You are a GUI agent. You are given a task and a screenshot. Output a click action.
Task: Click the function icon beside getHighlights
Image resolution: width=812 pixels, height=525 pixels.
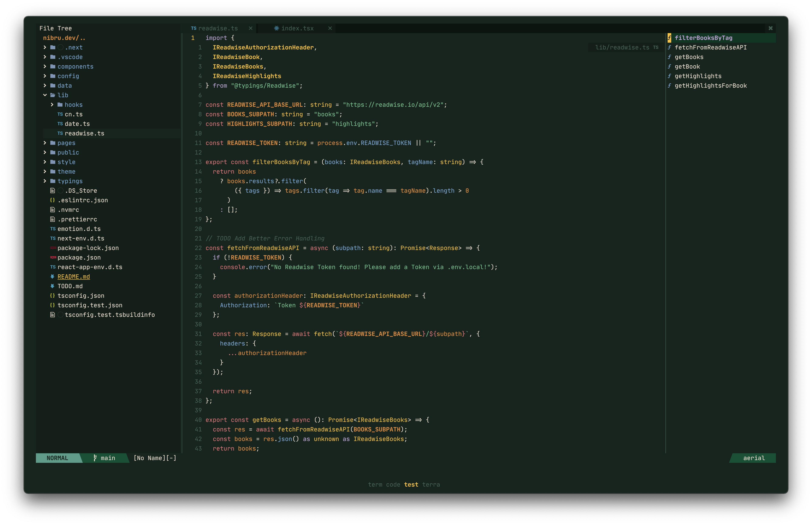pos(670,76)
